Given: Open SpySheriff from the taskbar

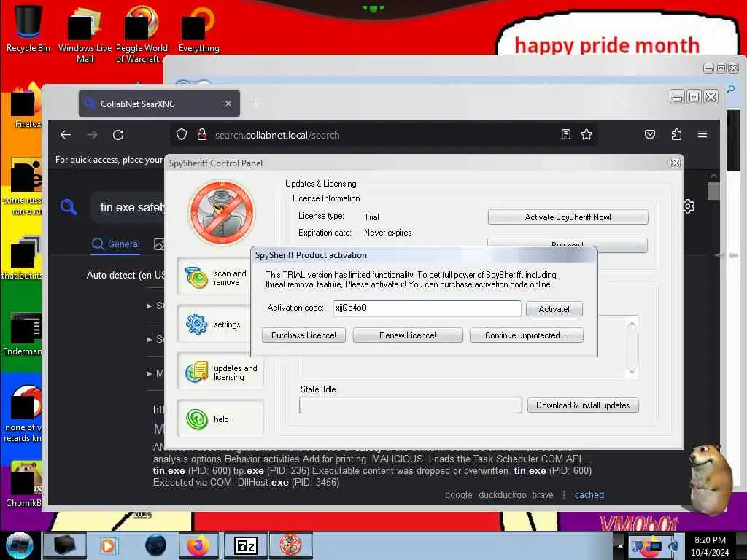Looking at the screenshot, I should 290,545.
